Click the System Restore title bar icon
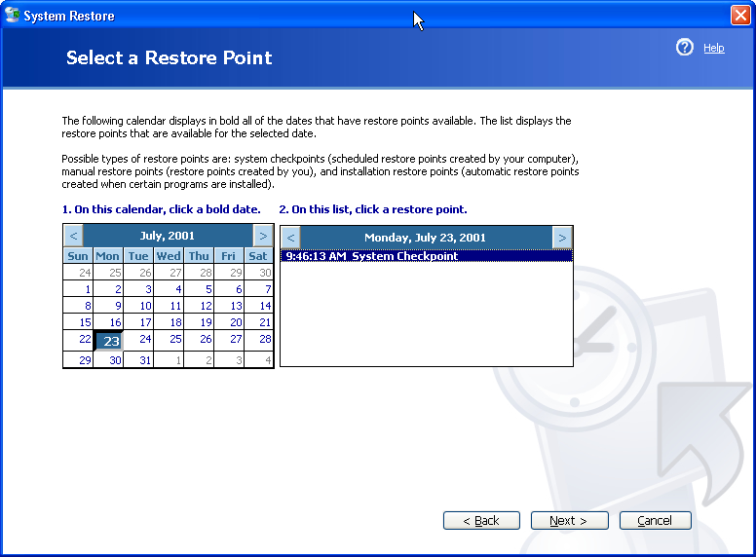Viewport: 756px width, 557px height. click(x=13, y=16)
